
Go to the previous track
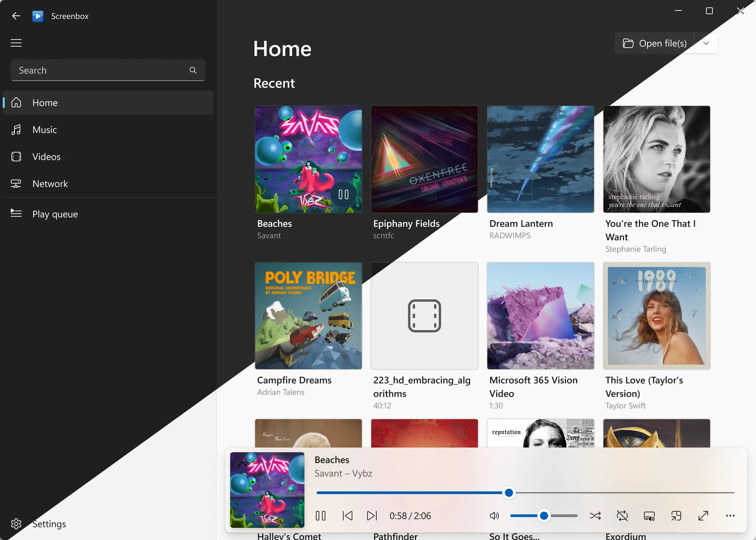click(347, 516)
